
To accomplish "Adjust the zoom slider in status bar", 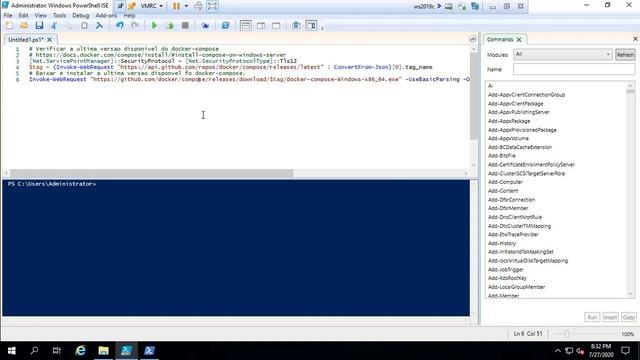I will 567,334.
